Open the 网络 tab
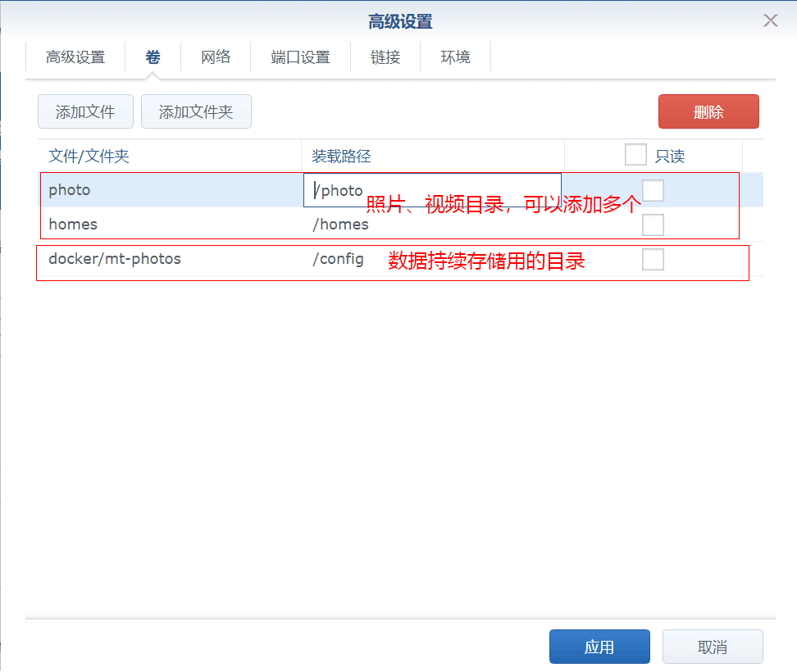 pyautogui.click(x=216, y=57)
